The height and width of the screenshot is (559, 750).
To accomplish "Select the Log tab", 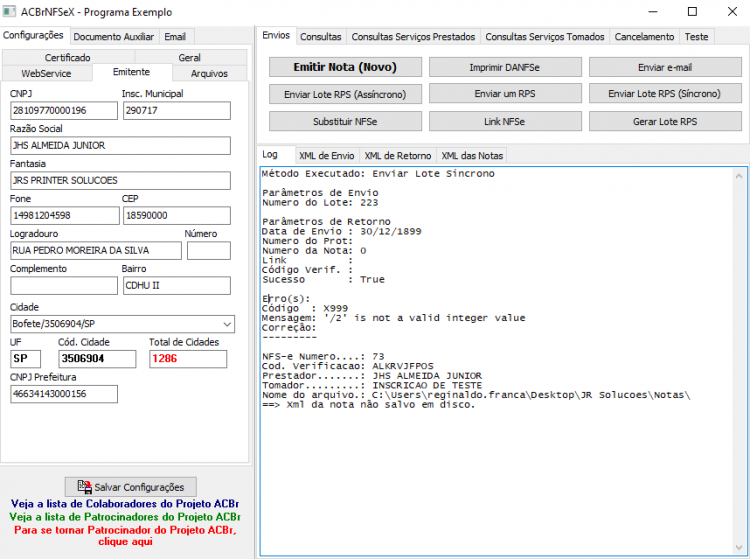I will (x=270, y=154).
